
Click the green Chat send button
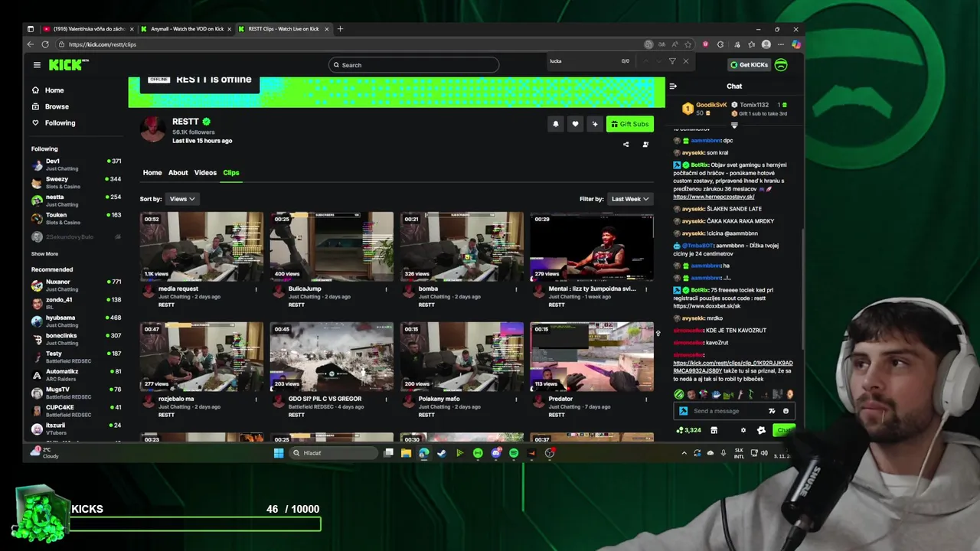pos(783,430)
